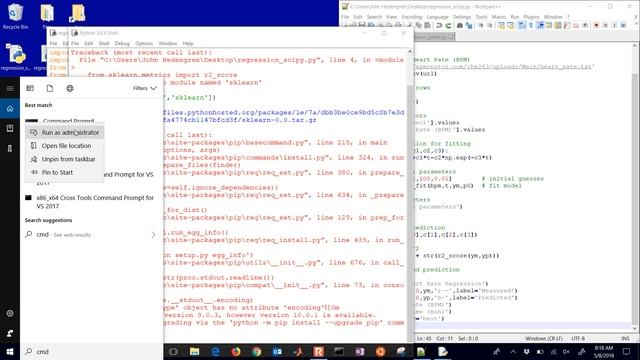Open x86_x64 Cross Tools Command Prompt result
Viewport: 640px width, 360px height.
pyautogui.click(x=91, y=202)
